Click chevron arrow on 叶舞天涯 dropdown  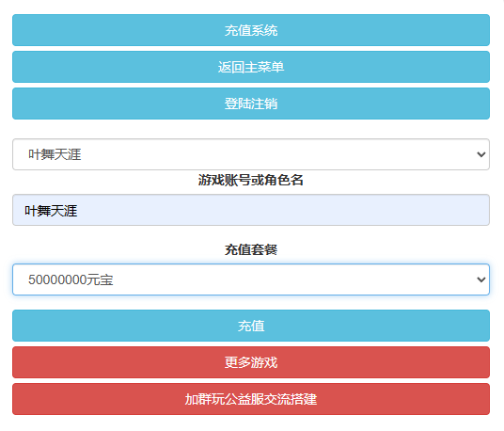pos(480,154)
